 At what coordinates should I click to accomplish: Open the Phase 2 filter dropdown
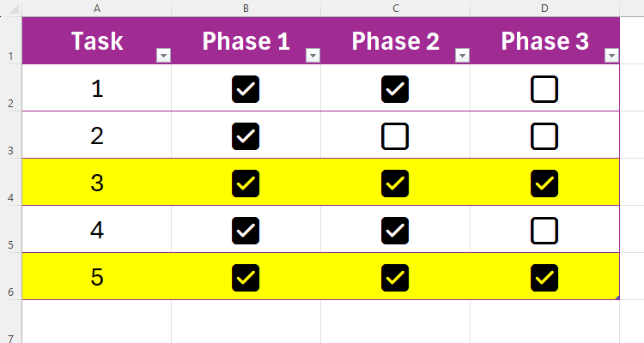coord(462,56)
